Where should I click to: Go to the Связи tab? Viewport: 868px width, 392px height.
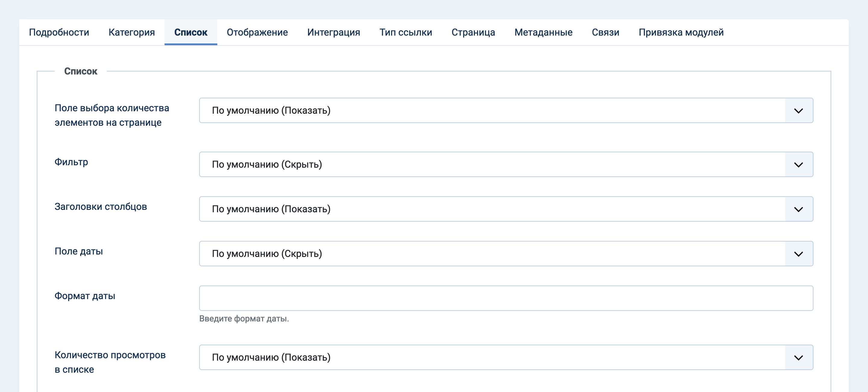605,32
